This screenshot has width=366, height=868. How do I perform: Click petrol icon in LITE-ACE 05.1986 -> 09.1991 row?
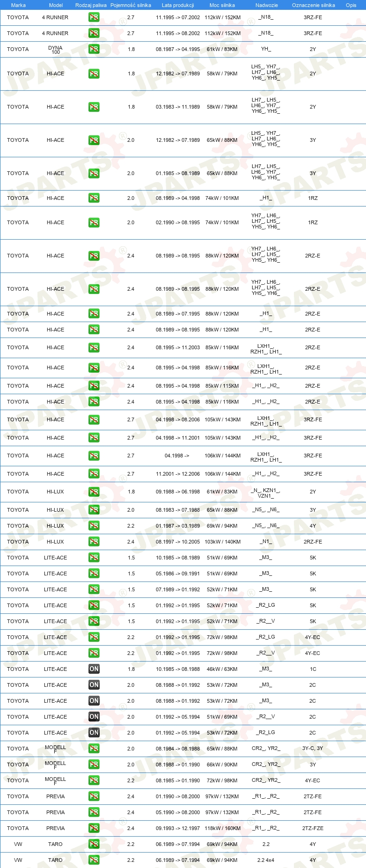tap(94, 574)
